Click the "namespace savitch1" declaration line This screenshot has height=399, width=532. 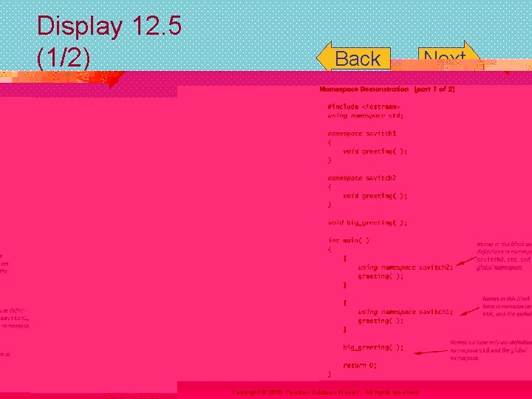click(361, 133)
